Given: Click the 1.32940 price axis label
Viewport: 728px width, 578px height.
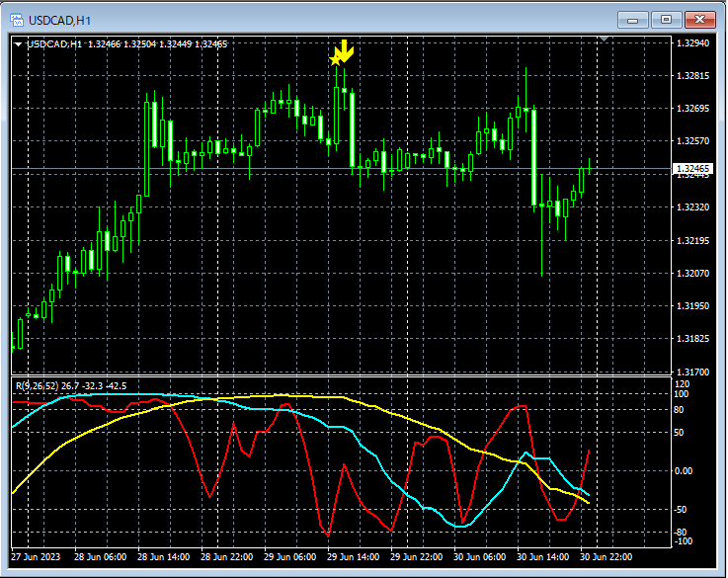Looking at the screenshot, I should pos(692,43).
